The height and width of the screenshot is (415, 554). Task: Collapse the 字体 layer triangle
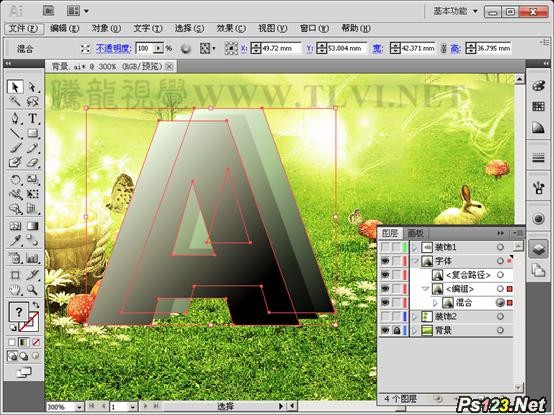click(415, 261)
